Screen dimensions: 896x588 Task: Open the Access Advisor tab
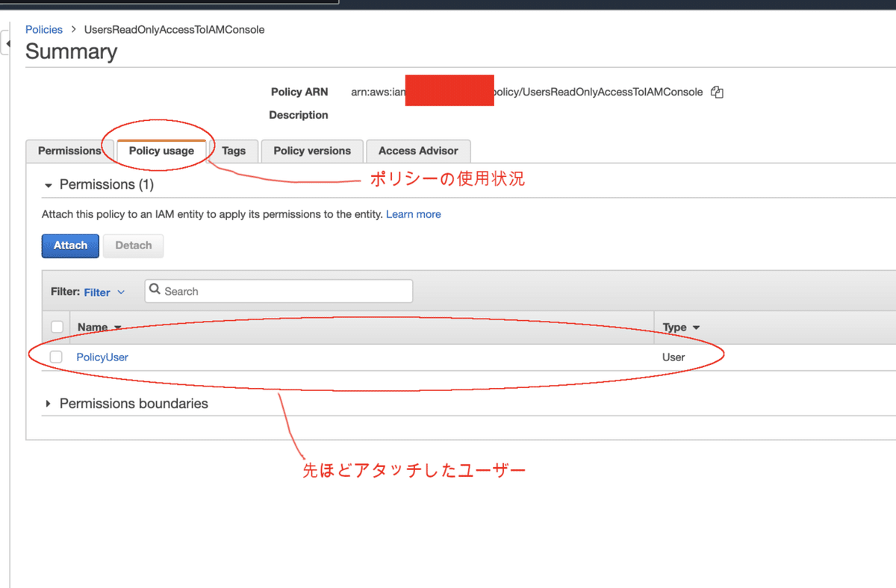[x=418, y=151]
